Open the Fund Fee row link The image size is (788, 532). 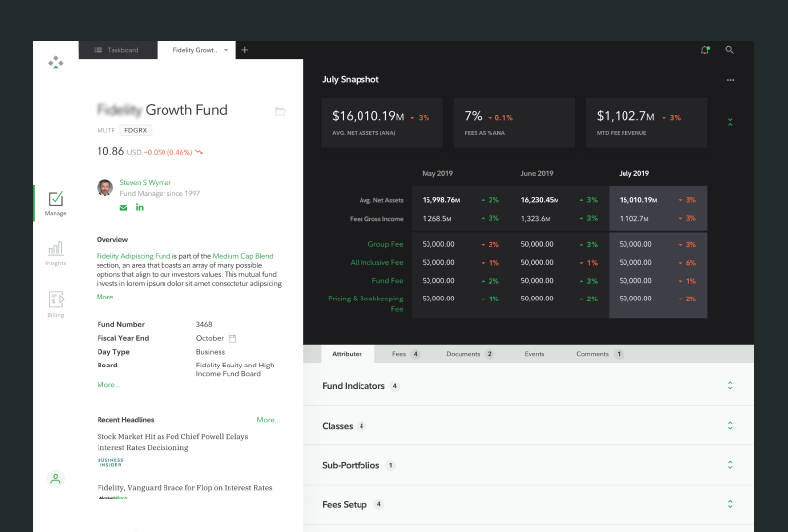coord(387,281)
